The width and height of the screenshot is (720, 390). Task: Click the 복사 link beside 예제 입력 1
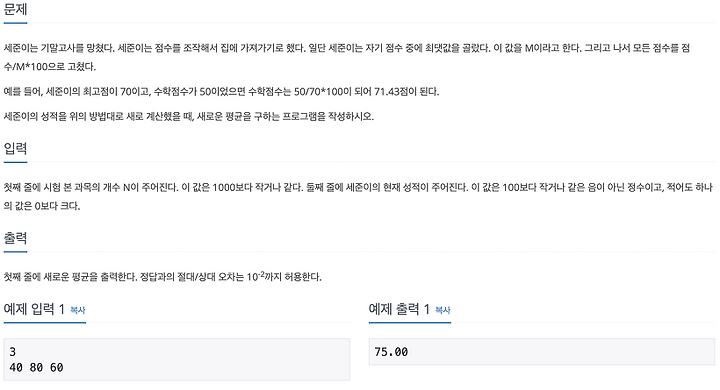(x=78, y=311)
